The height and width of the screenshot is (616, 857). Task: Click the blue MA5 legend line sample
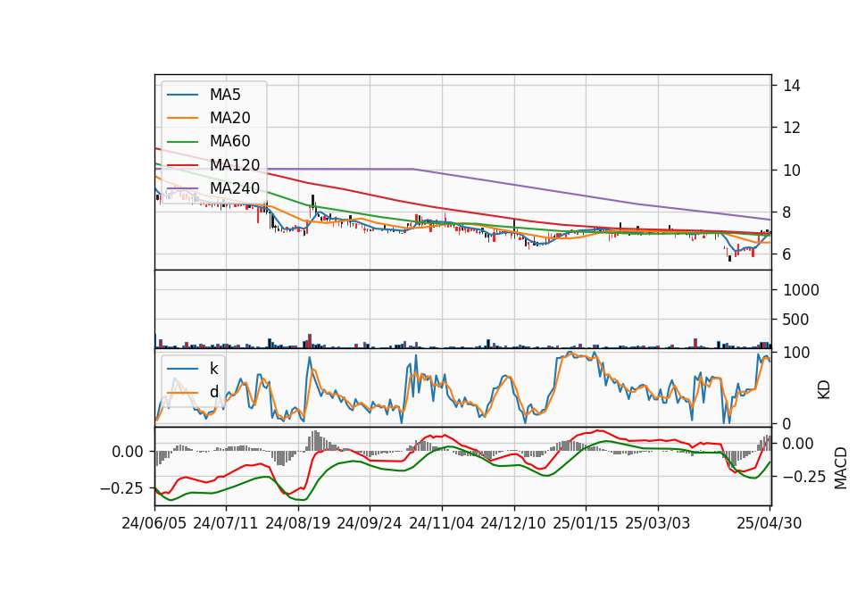pos(182,95)
